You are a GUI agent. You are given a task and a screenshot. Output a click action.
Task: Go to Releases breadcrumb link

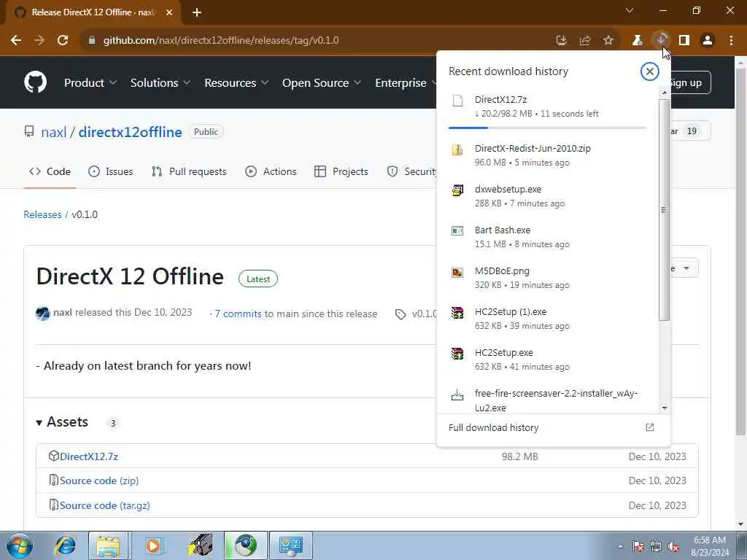(42, 214)
